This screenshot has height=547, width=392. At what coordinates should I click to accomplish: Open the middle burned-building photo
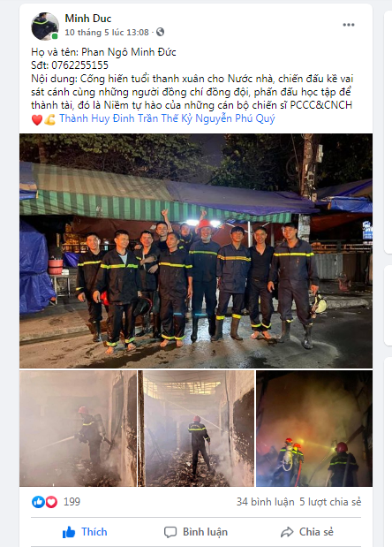(x=196, y=429)
